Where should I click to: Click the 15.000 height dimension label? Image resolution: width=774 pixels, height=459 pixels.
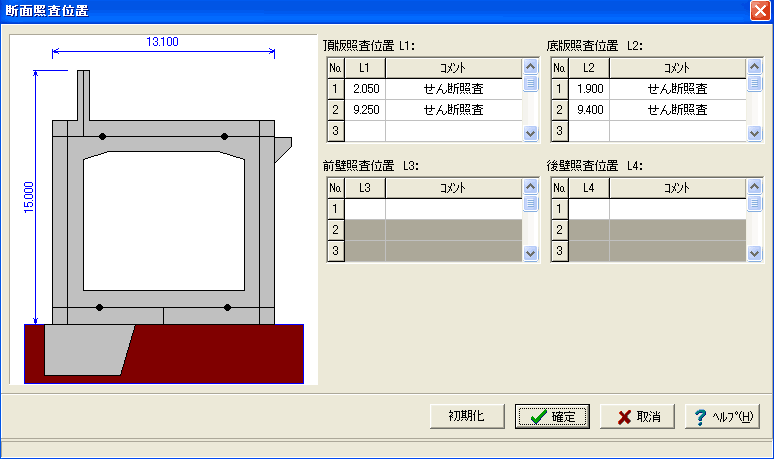coord(29,197)
